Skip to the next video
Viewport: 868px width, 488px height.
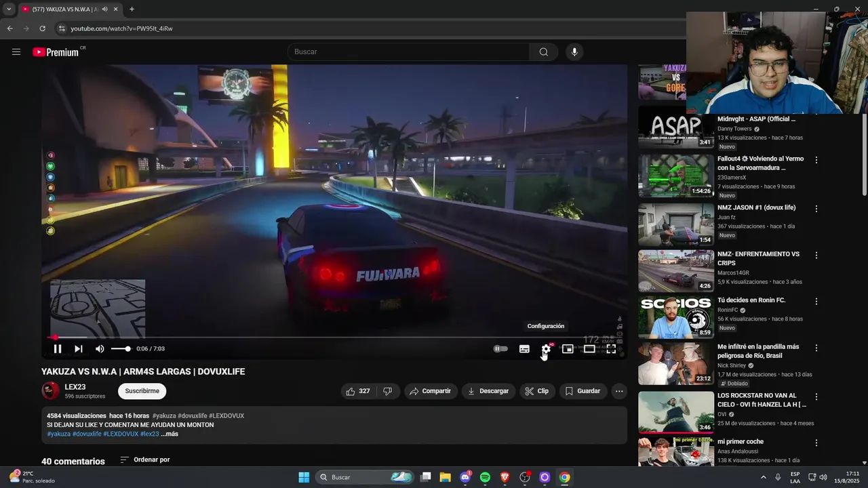pyautogui.click(x=79, y=349)
